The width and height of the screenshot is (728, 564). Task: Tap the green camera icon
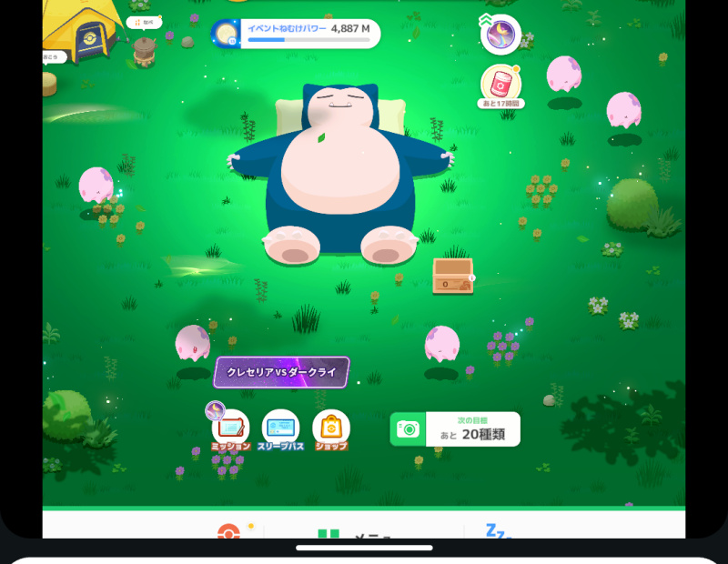pyautogui.click(x=408, y=429)
